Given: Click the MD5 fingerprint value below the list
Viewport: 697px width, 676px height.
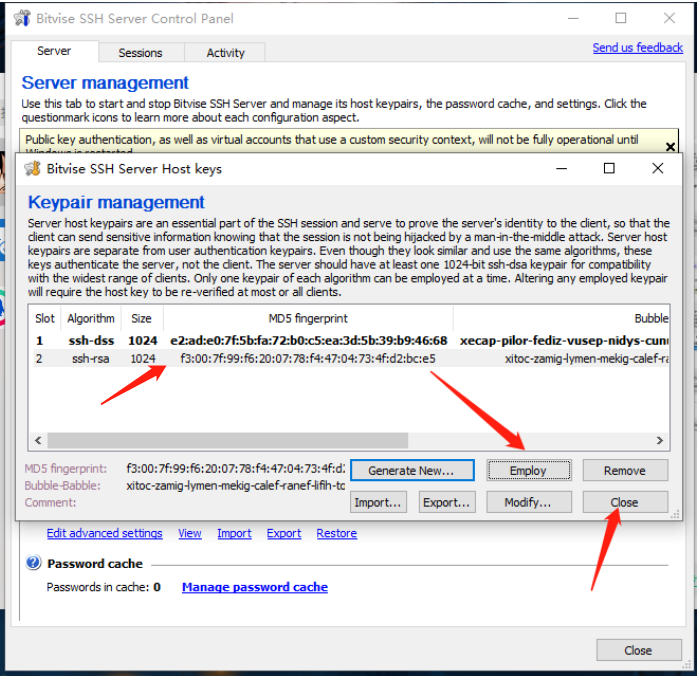Looking at the screenshot, I should pyautogui.click(x=236, y=468).
